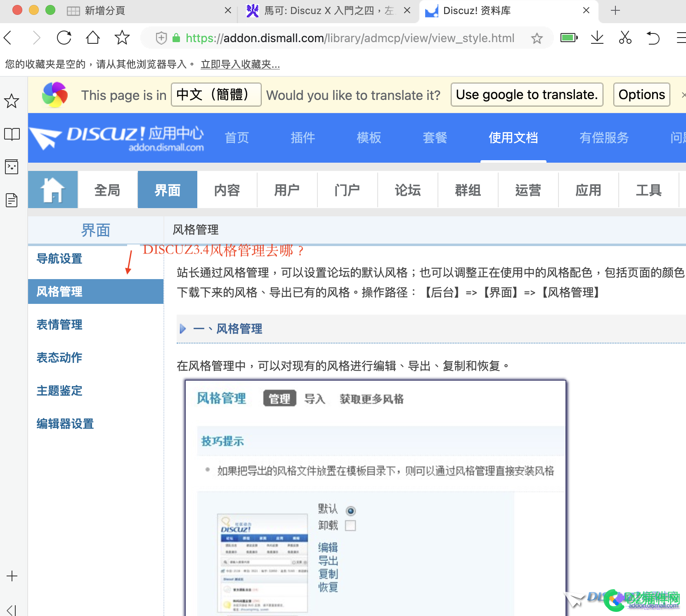Open the 插件 site nav item

click(x=303, y=137)
